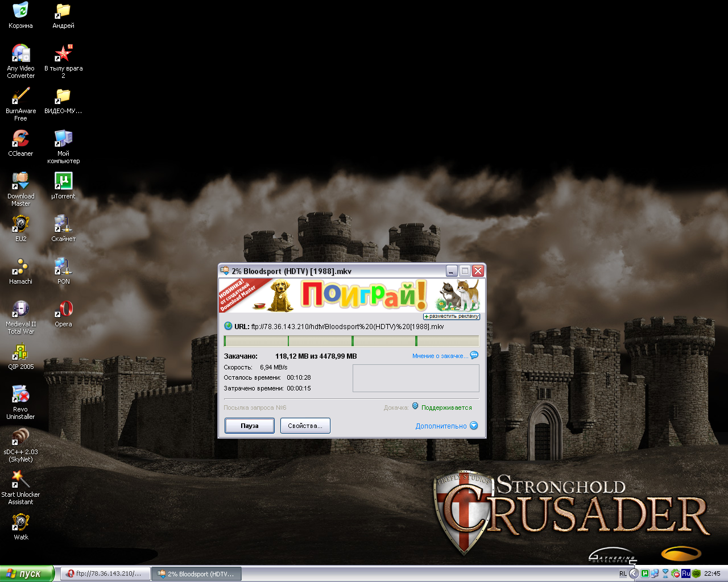The height and width of the screenshot is (582, 728).
Task: Open the Мнение о закачке... link
Action: pos(440,356)
